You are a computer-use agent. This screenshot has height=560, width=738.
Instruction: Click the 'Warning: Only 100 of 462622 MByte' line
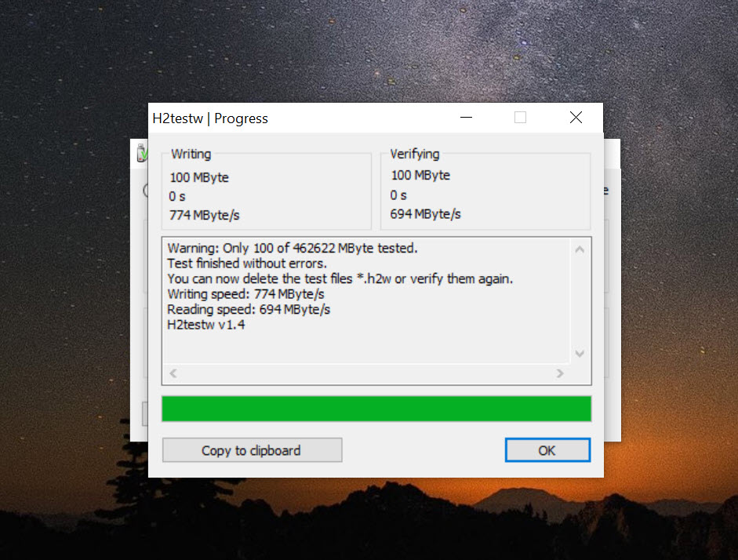(x=293, y=248)
